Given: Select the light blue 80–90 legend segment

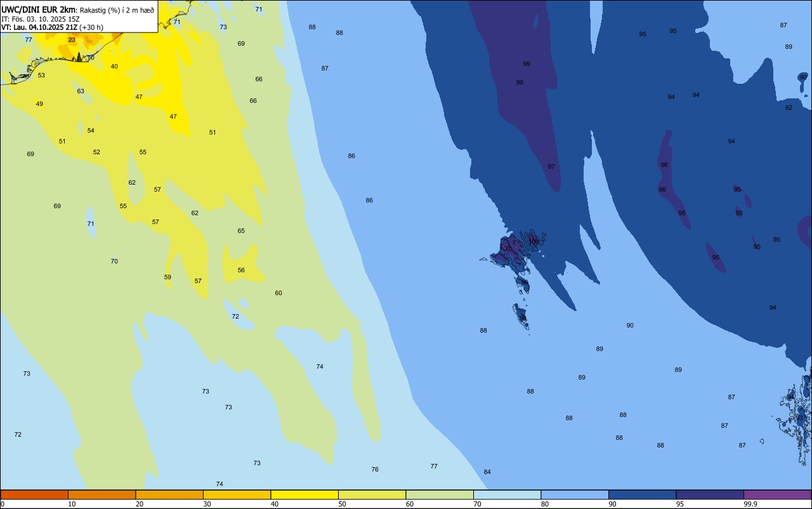Looking at the screenshot, I should tap(575, 494).
